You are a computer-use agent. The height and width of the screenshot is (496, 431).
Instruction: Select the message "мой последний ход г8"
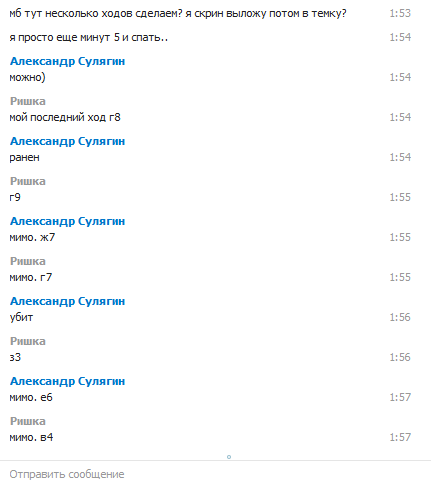65,117
